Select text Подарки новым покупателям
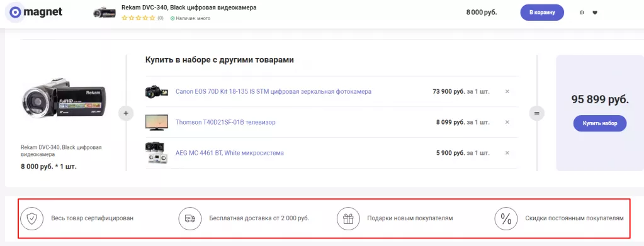This screenshot has width=644, height=246. [410, 218]
